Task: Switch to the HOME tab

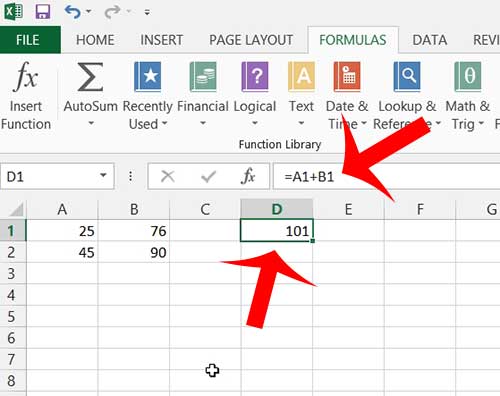Action: [x=95, y=40]
